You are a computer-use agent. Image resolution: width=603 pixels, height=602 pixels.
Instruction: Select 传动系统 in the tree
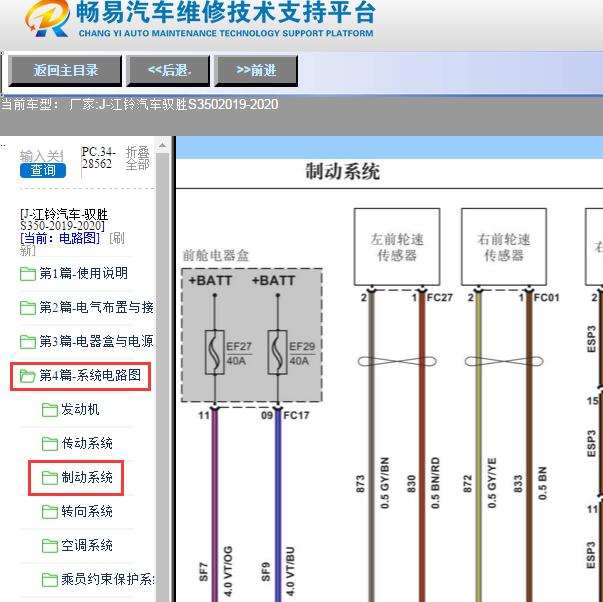(x=87, y=443)
